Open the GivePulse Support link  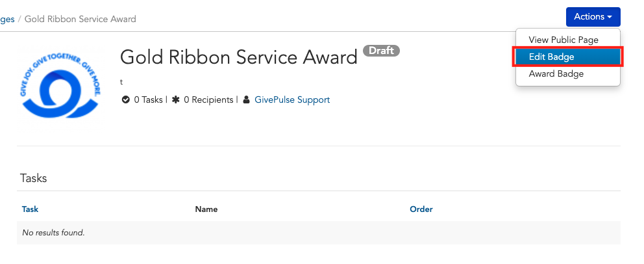tap(292, 99)
